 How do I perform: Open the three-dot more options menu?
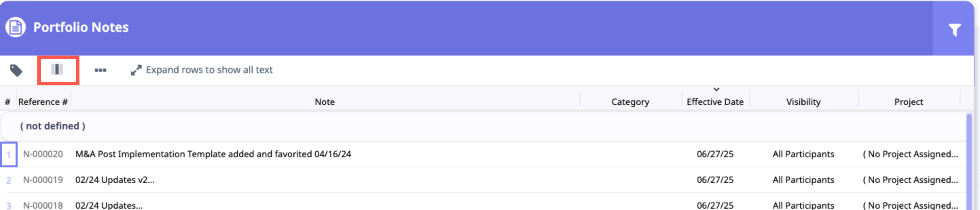[x=100, y=70]
